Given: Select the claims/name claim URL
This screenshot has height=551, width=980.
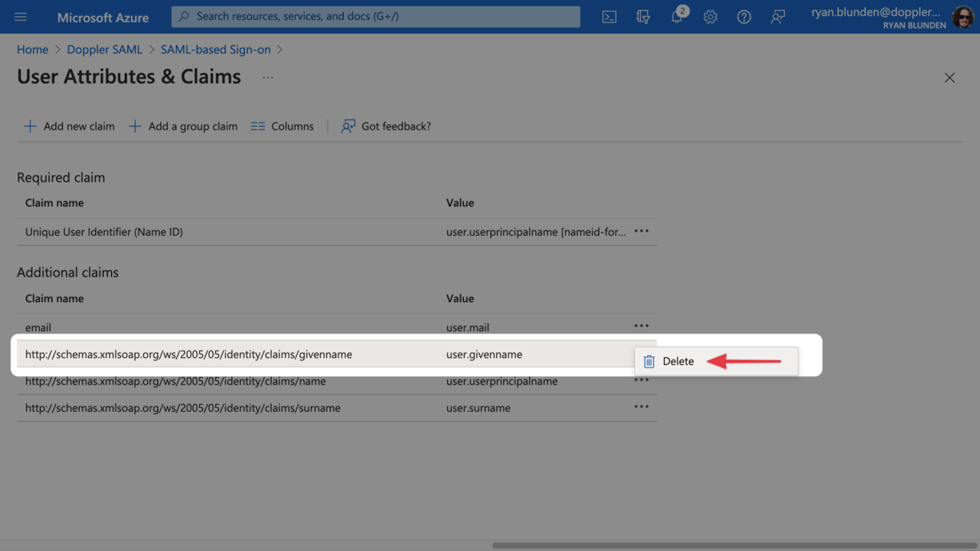Looking at the screenshot, I should click(175, 381).
